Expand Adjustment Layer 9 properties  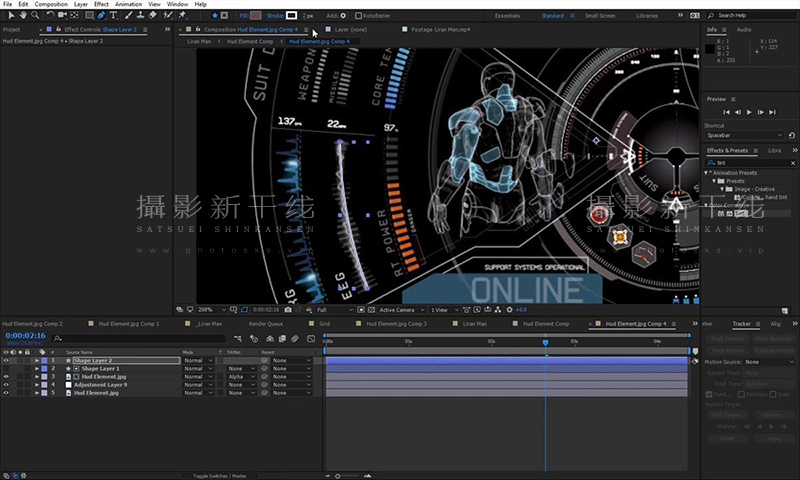point(37,385)
